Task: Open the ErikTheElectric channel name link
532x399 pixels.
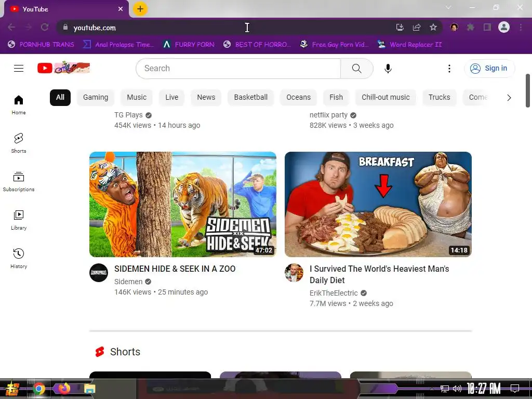Action: click(x=334, y=293)
